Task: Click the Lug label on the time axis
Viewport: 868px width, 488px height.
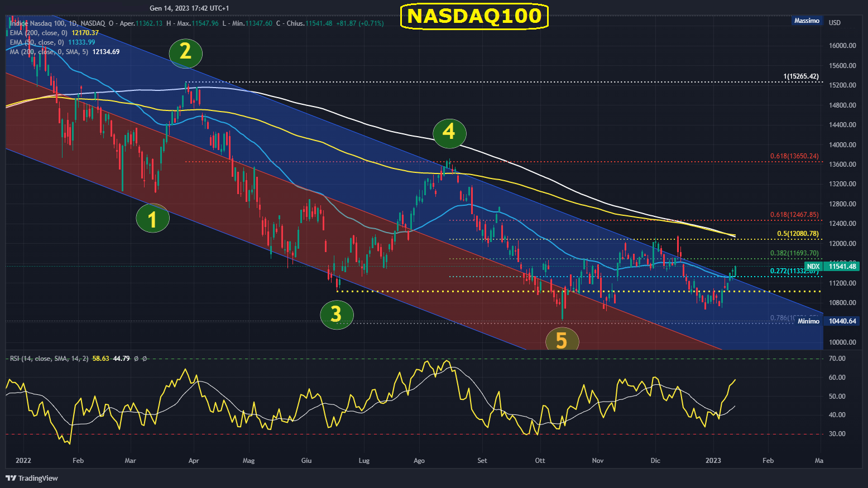Action: point(364,461)
